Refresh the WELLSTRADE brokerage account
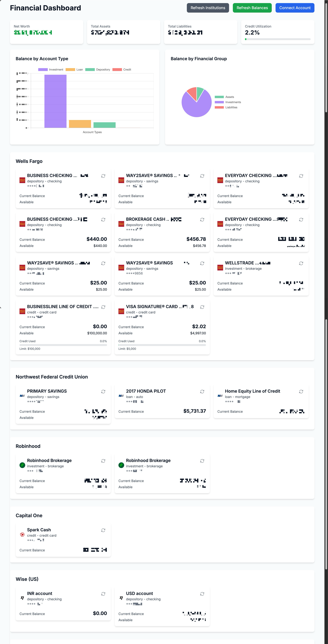 [301, 263]
